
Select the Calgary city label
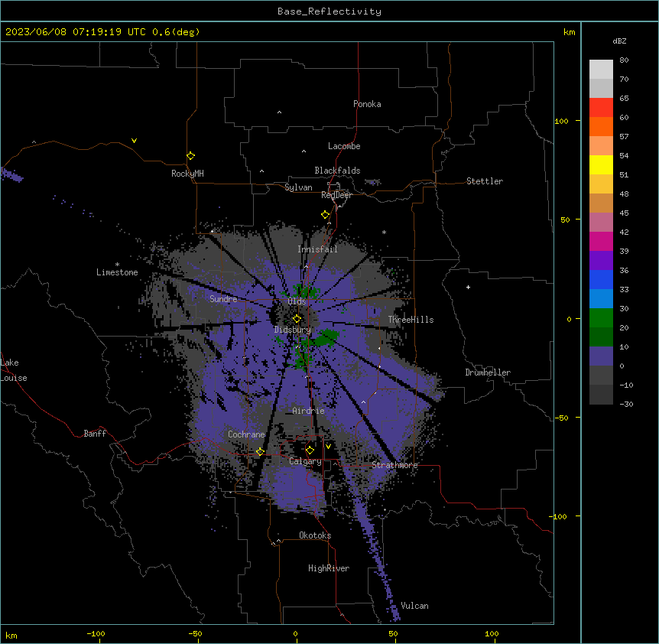click(306, 461)
